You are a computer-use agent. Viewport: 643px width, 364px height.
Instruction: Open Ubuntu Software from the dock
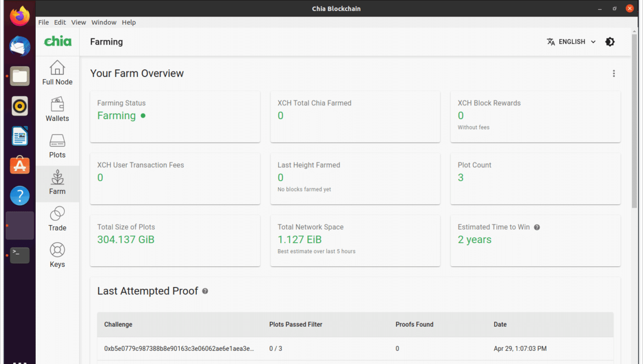pyautogui.click(x=20, y=165)
